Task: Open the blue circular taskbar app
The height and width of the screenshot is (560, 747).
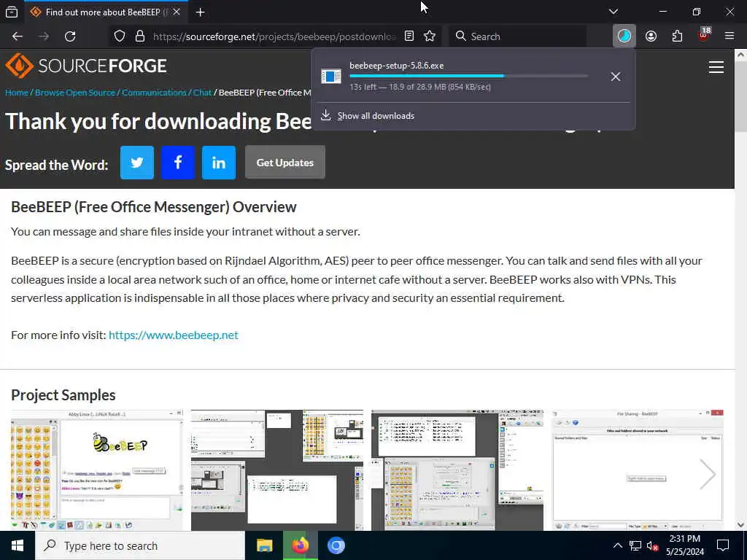Action: click(x=336, y=545)
